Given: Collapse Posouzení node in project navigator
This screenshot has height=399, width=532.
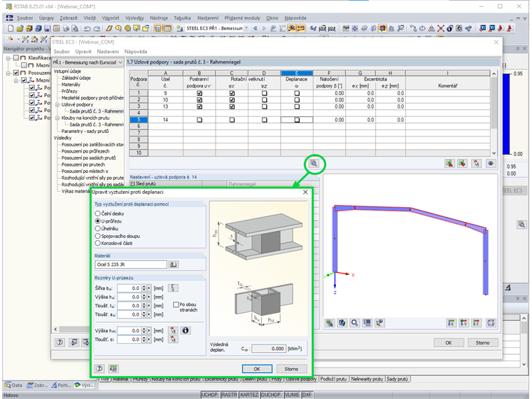Looking at the screenshot, I should [x=8, y=73].
